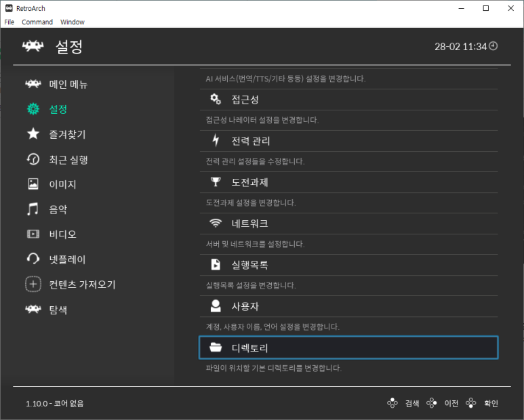Click the 전력 관리 lightning bolt icon
This screenshot has height=420, width=524.
tap(216, 140)
